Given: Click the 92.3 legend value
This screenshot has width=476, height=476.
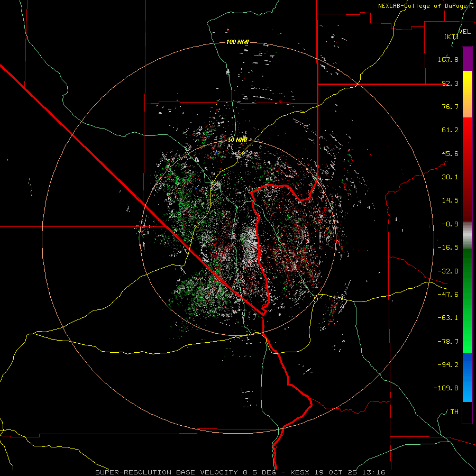Looking at the screenshot, I should pyautogui.click(x=450, y=83).
